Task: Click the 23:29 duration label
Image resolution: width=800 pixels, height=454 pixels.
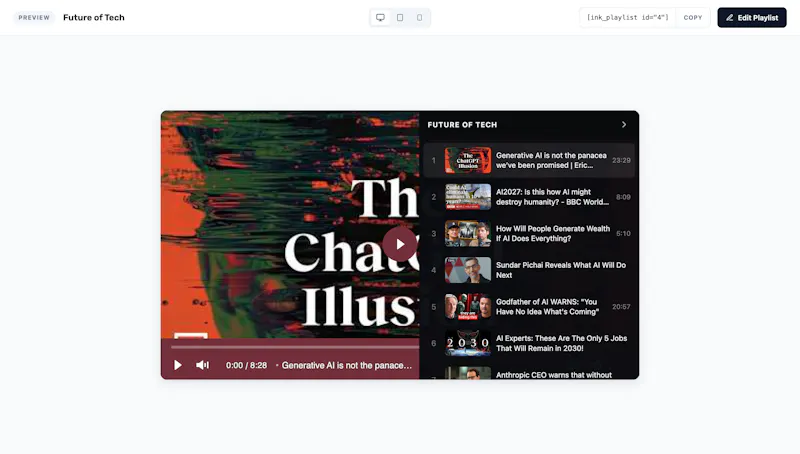Action: click(621, 160)
